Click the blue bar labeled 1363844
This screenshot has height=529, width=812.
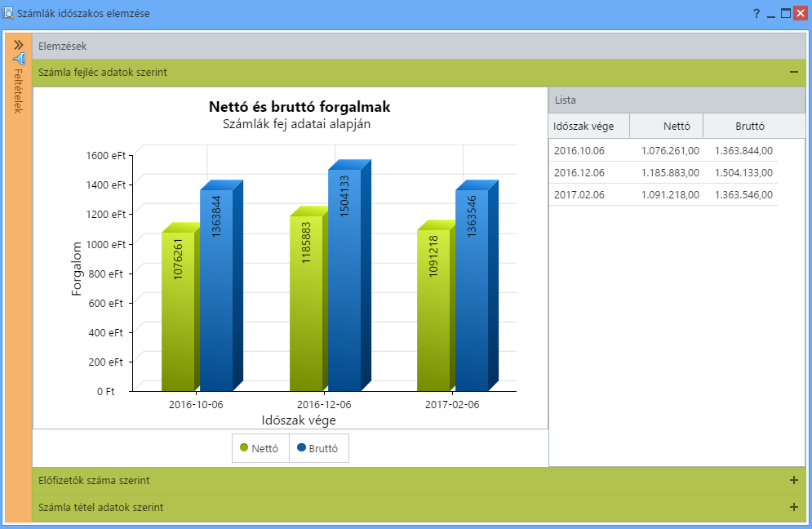[216, 290]
